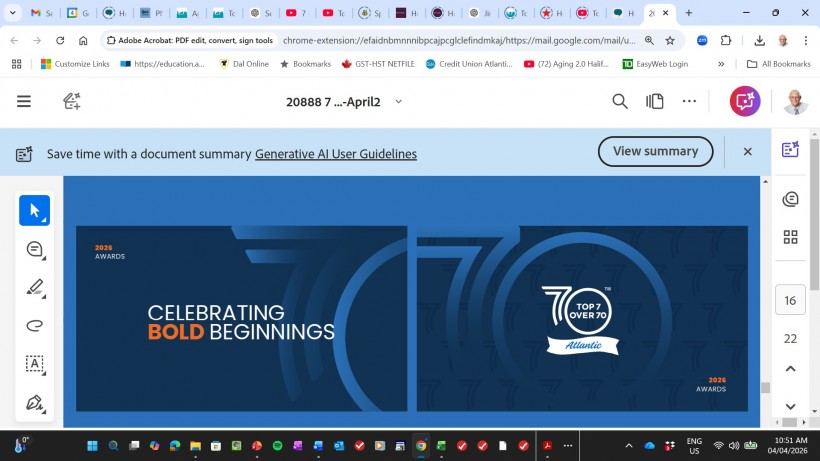
Task: Choose the freehand draw loop tool
Action: (x=34, y=326)
